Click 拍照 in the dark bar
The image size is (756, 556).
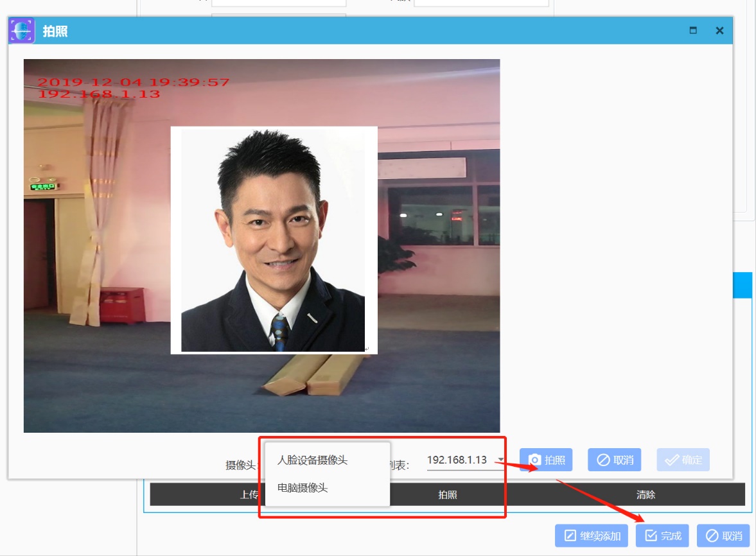448,494
